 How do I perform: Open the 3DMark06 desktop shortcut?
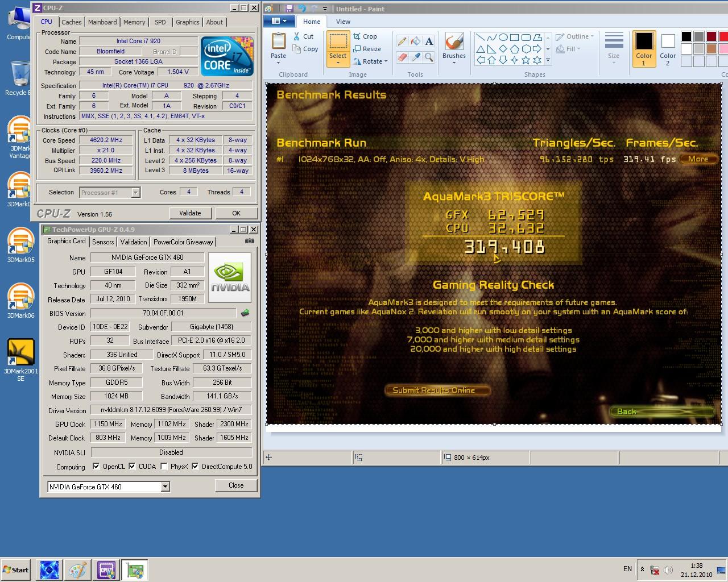[x=20, y=301]
